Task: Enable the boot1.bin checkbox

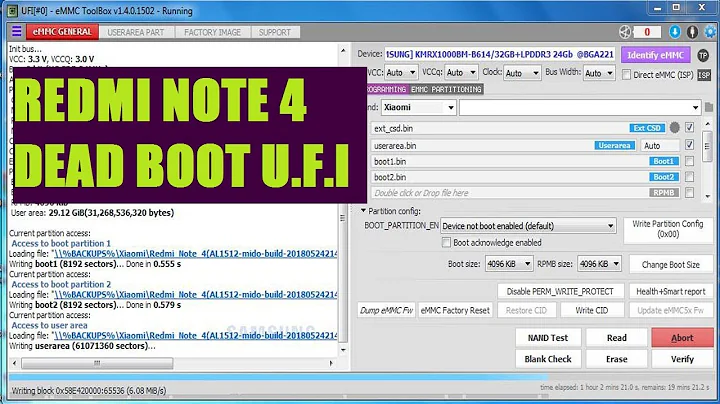Action: click(689, 161)
